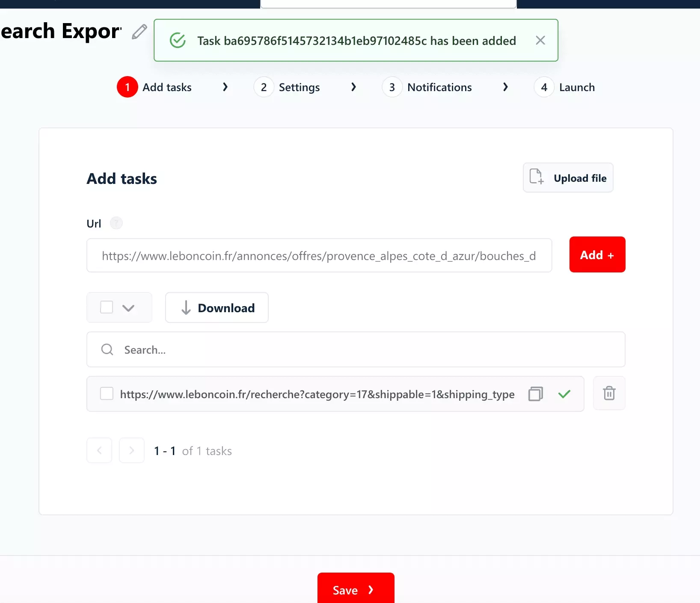Click the pencil edit title icon

click(139, 32)
